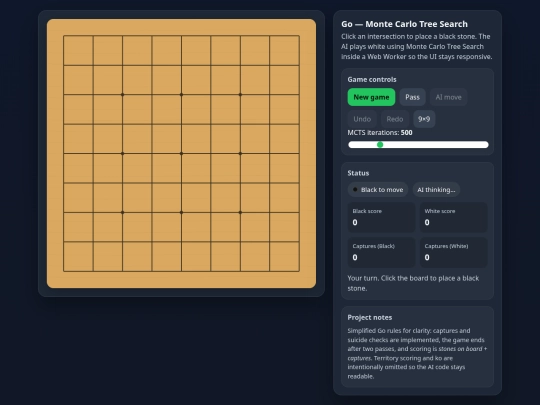Place a stone on the left-middle star point

(x=123, y=153)
